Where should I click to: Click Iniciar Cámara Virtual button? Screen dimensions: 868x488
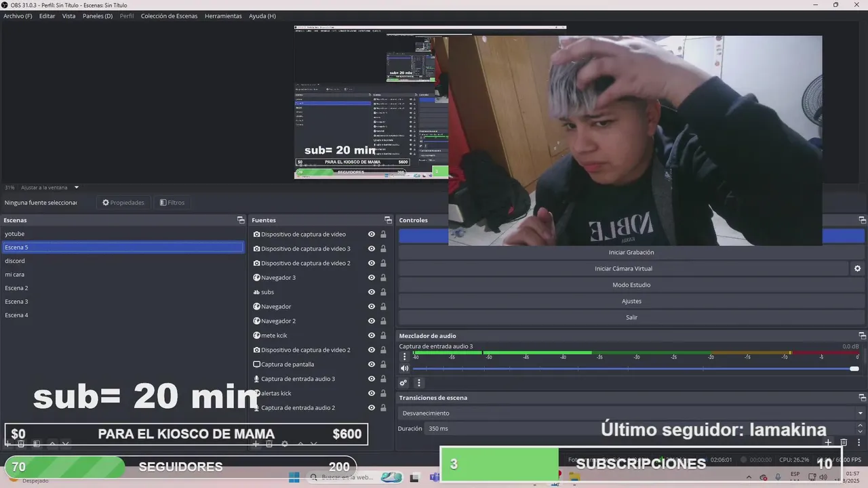(x=623, y=268)
